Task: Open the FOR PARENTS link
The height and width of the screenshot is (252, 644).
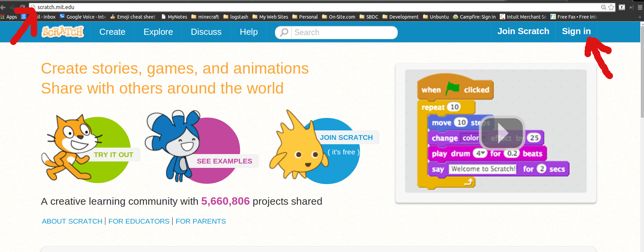Action: 201,221
